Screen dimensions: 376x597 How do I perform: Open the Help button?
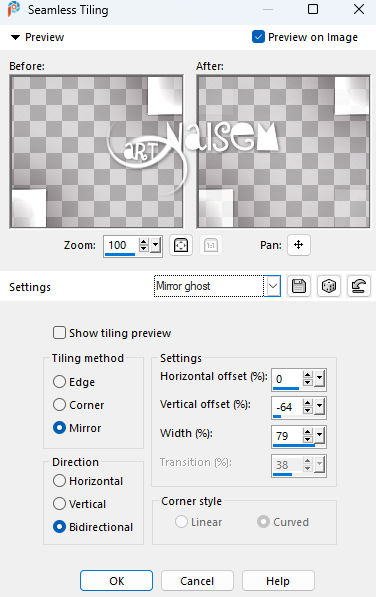coord(278,581)
